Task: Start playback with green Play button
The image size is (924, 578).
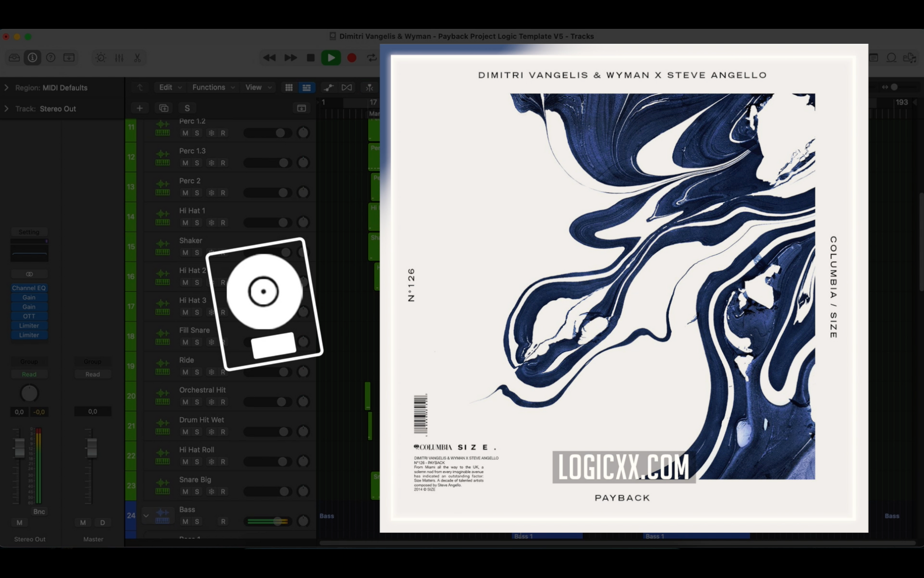Action: click(x=331, y=58)
